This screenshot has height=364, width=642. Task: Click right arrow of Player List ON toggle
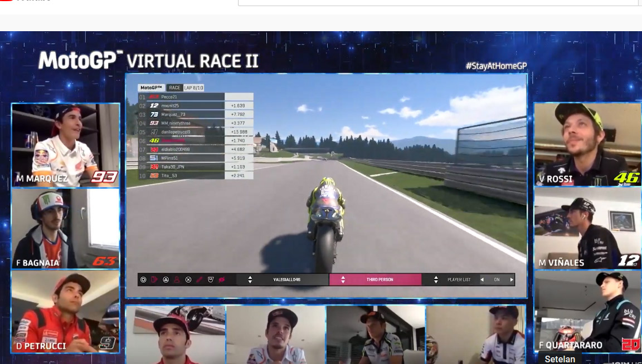pos(512,280)
